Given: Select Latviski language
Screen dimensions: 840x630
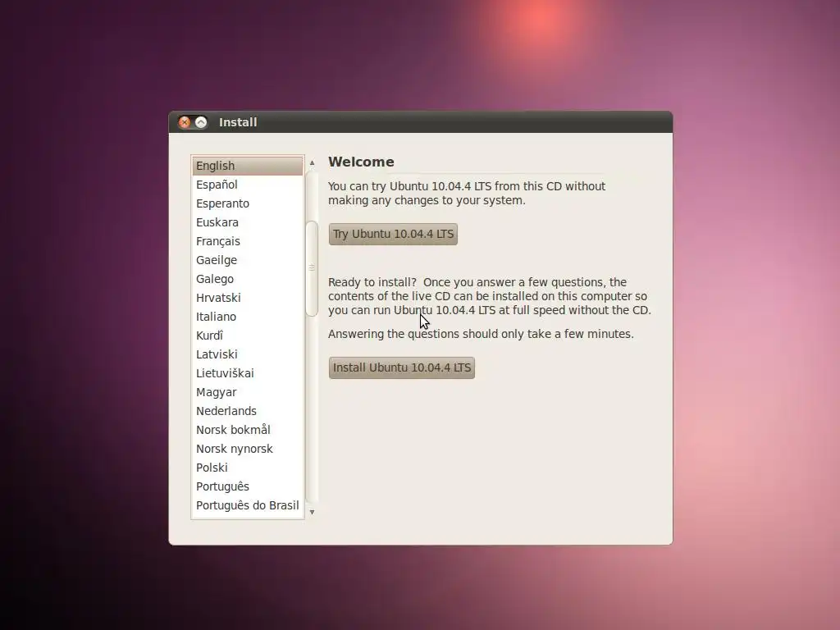Looking at the screenshot, I should click(248, 354).
